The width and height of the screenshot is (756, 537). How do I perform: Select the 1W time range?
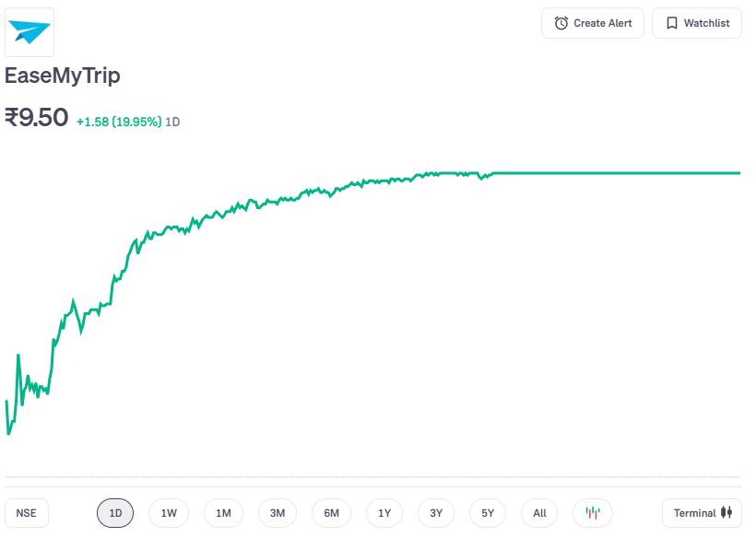coord(169,513)
